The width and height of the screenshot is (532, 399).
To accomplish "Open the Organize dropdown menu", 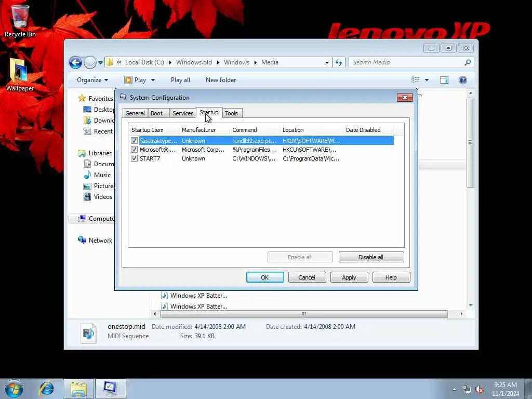I will [92, 80].
